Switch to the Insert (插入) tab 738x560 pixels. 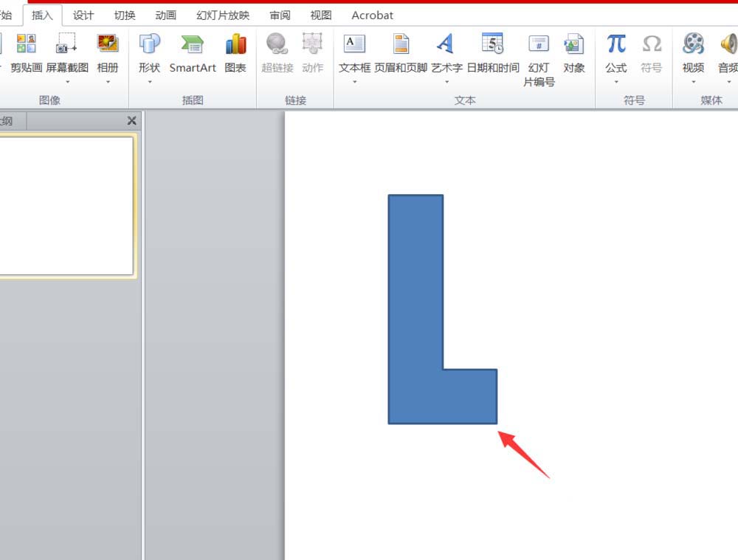(x=42, y=15)
